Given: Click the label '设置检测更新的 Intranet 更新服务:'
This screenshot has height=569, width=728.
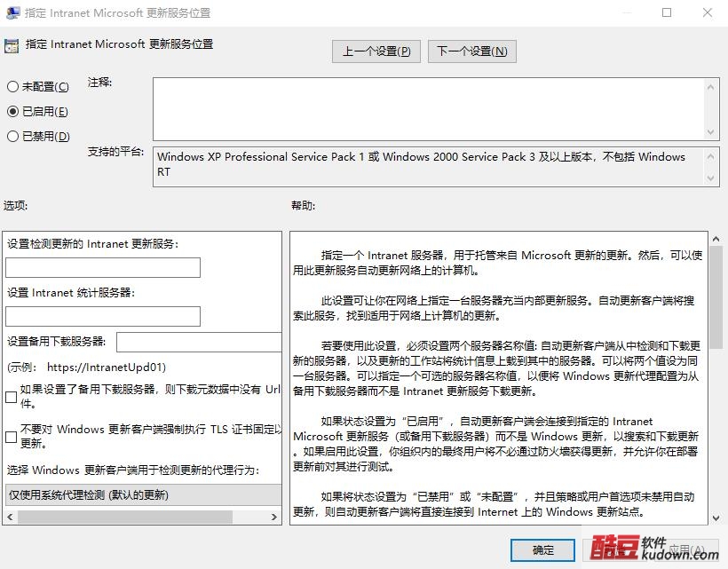Looking at the screenshot, I should pos(93,243).
